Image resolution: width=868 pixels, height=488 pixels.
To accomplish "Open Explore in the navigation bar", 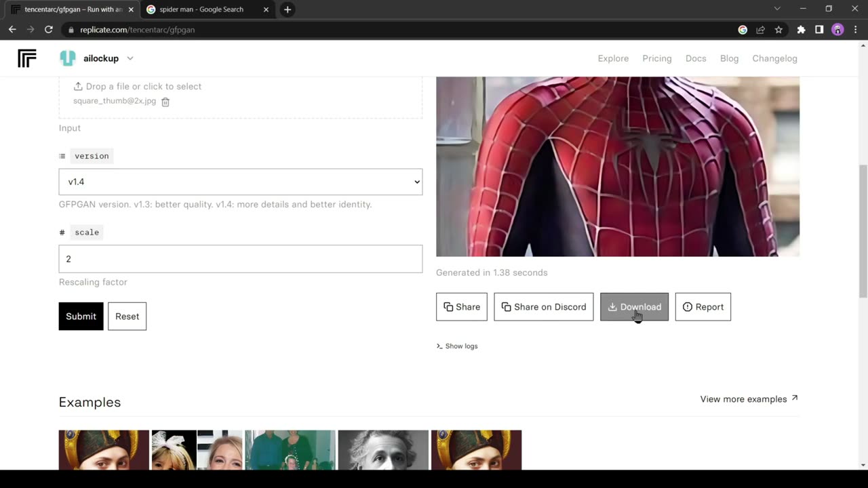I will pyautogui.click(x=613, y=58).
